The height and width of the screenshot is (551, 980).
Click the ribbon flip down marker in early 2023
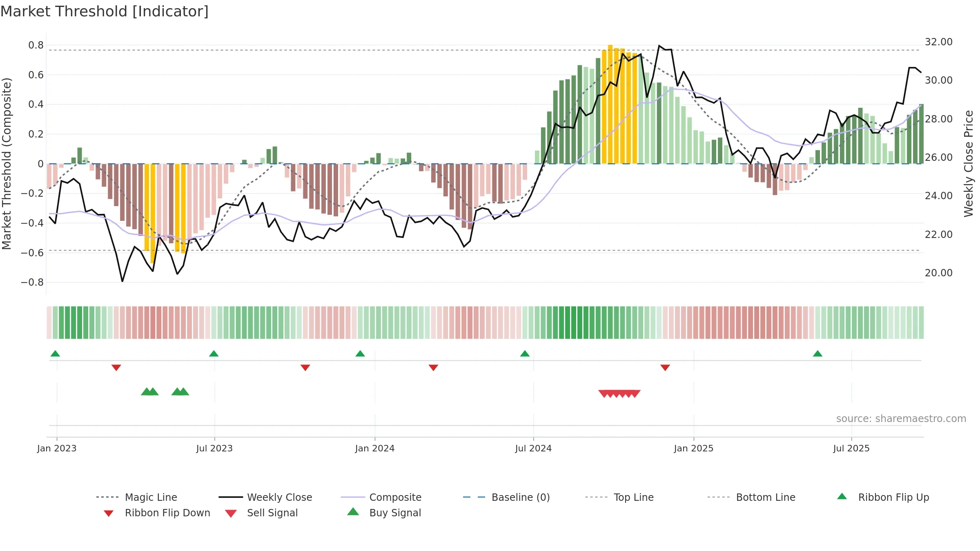116,368
